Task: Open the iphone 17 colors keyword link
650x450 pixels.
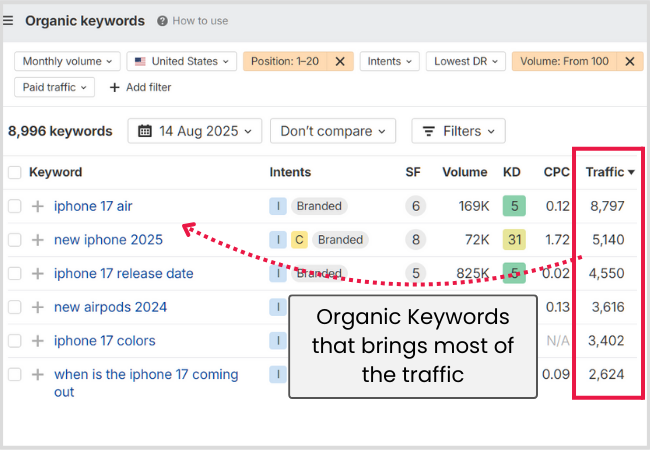Action: coord(104,341)
